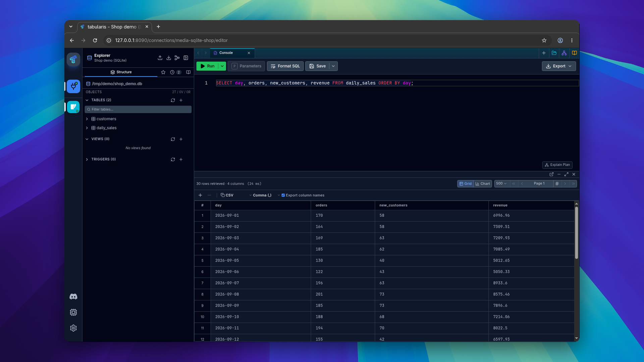Select the Structure tab
The image size is (644, 362).
coord(121,72)
